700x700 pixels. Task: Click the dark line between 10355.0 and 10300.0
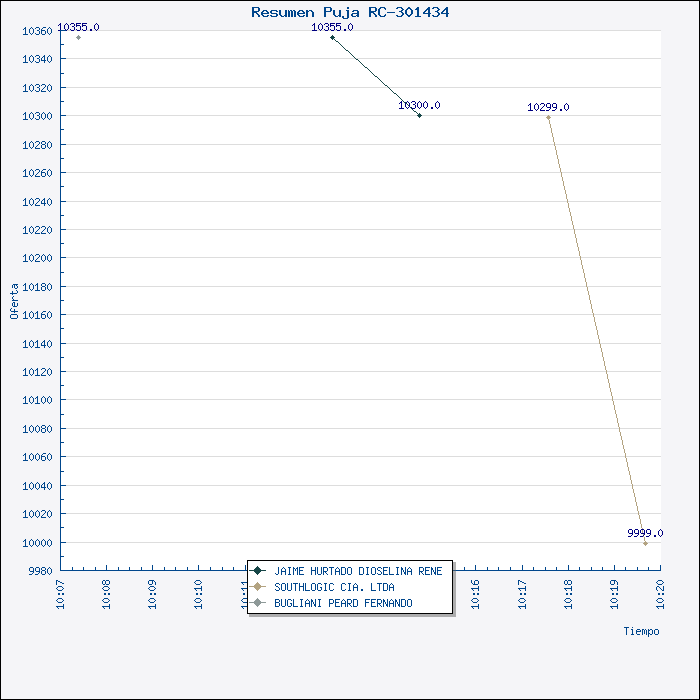coord(376,76)
